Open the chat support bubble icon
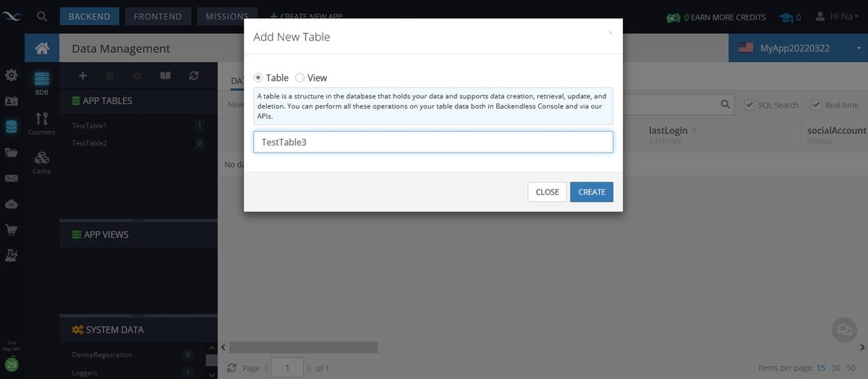Viewport: 868px width, 379px height. 843,329
